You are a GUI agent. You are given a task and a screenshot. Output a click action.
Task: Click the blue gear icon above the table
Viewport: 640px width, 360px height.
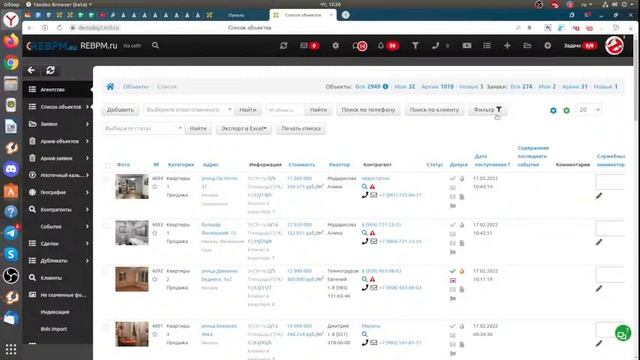tap(553, 110)
